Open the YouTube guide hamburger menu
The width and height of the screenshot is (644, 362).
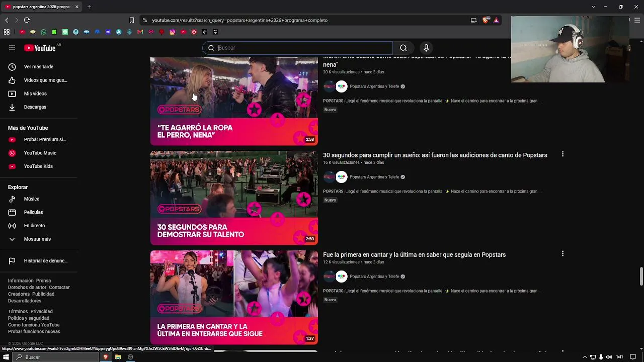click(x=12, y=48)
